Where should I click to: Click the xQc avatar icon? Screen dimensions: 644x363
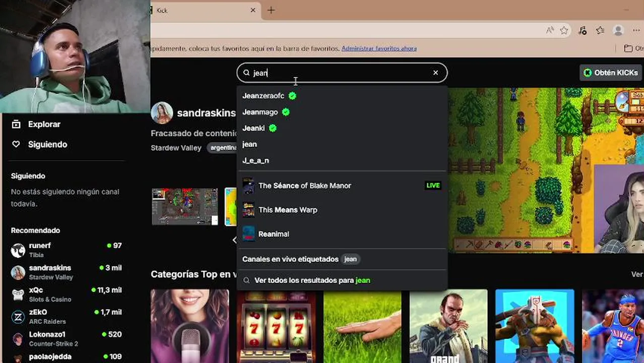[18, 295]
